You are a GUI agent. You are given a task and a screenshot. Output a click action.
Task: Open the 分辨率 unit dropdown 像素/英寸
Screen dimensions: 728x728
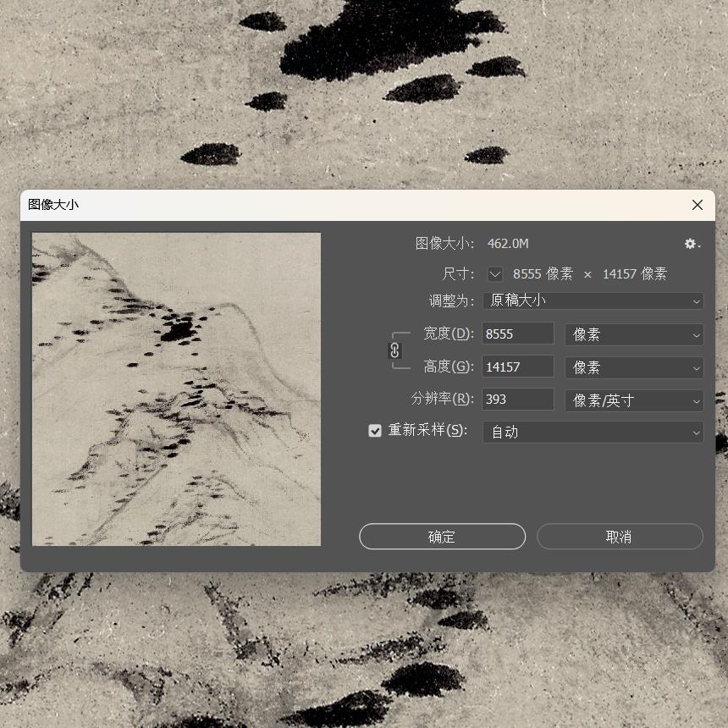pyautogui.click(x=634, y=400)
